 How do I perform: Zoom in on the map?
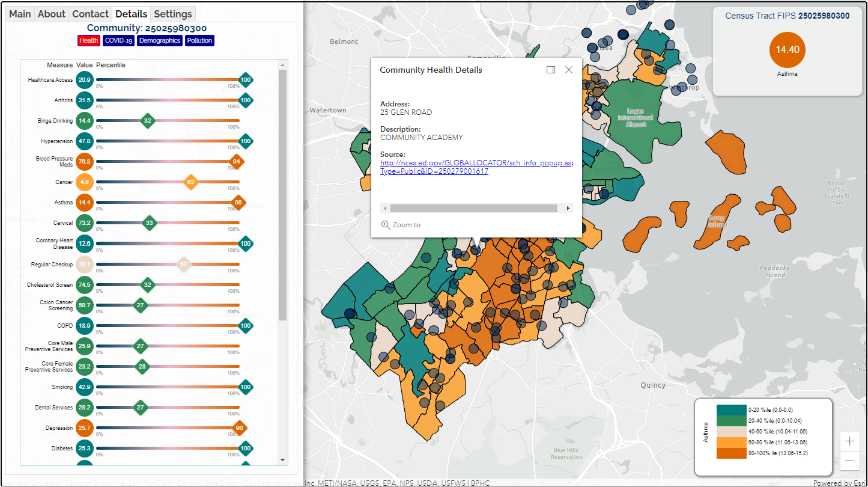(849, 441)
